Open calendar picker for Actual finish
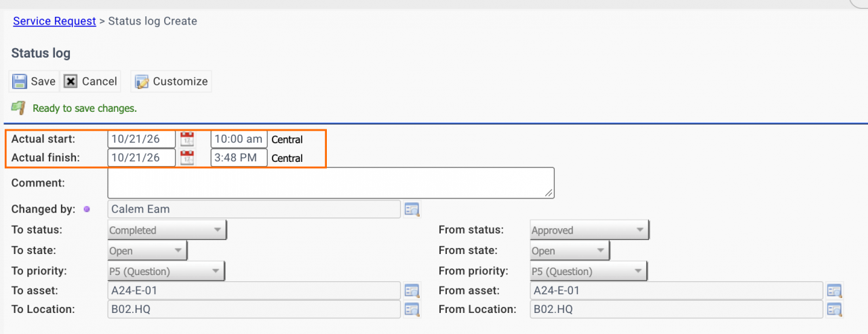This screenshot has width=868, height=334. (186, 158)
